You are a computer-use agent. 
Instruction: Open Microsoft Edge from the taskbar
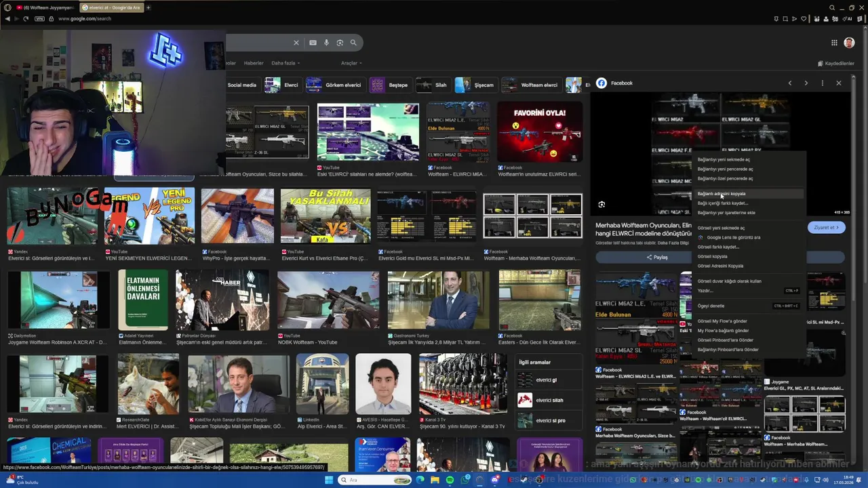pyautogui.click(x=420, y=480)
